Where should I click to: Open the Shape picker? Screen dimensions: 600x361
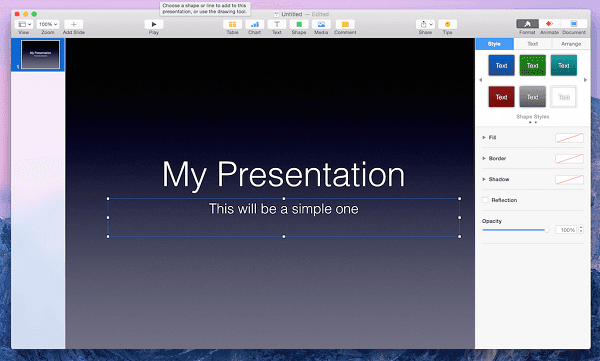299,24
